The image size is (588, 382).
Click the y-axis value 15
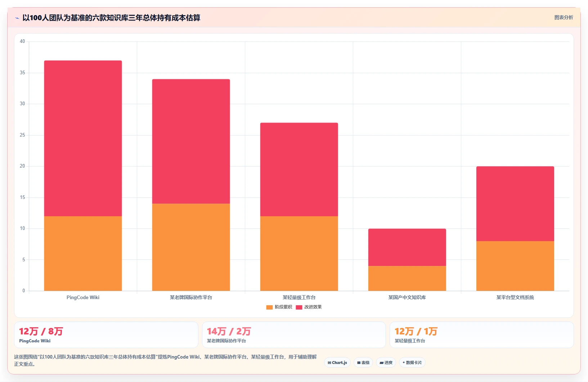click(x=22, y=197)
